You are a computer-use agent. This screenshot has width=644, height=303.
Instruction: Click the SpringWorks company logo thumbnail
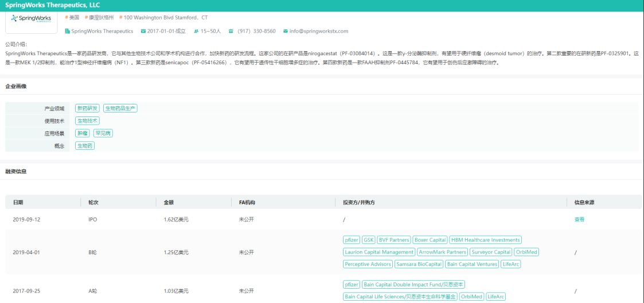coord(31,20)
